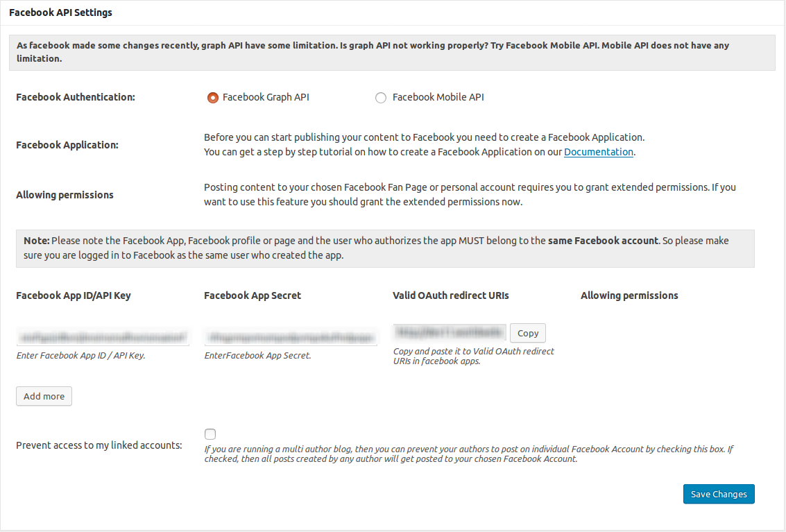786x532 pixels.
Task: Click the Facebook API Settings panel header
Action: 60,12
